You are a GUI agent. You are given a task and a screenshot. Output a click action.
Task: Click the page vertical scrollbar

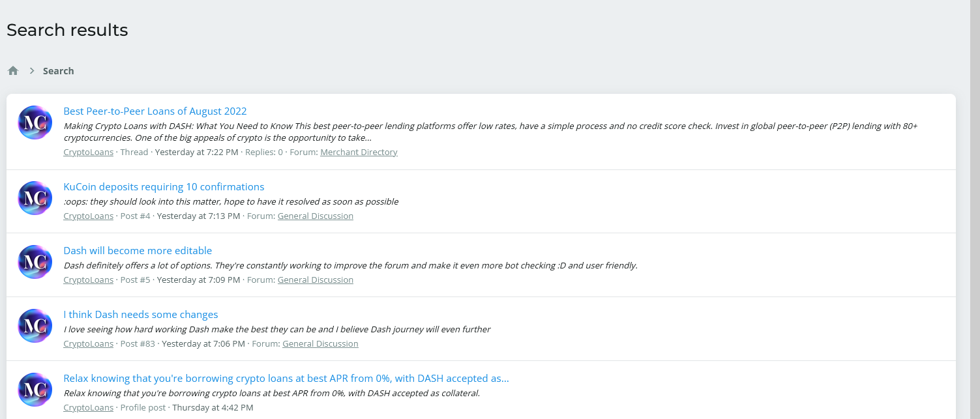pyautogui.click(x=975, y=209)
